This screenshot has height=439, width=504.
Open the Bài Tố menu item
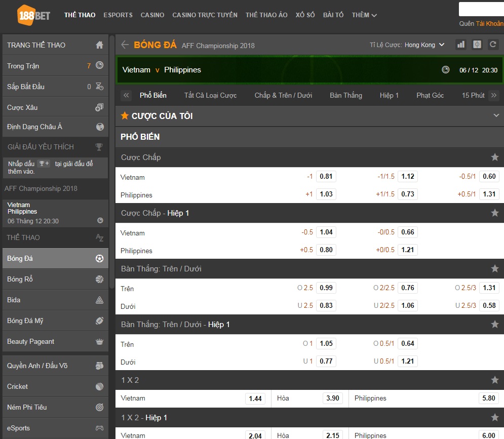333,15
